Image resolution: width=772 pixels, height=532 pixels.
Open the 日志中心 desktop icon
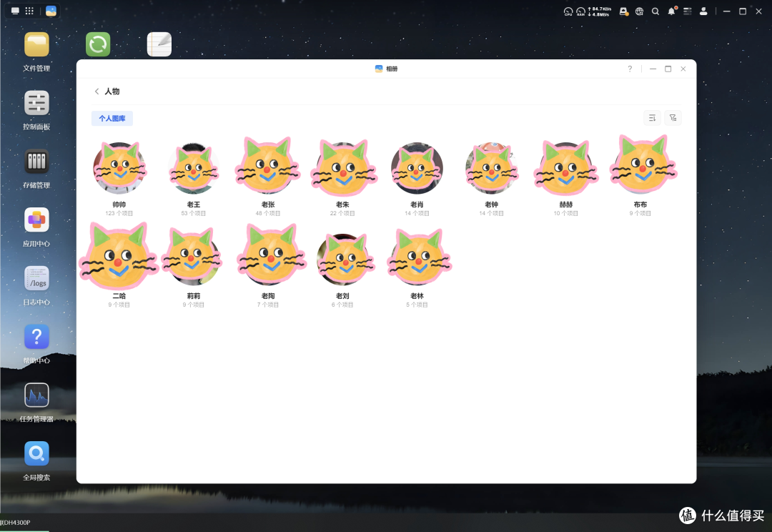36,278
